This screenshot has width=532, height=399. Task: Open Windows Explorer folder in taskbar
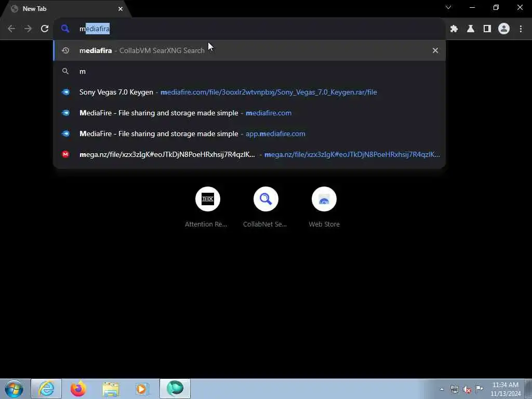pyautogui.click(x=111, y=389)
